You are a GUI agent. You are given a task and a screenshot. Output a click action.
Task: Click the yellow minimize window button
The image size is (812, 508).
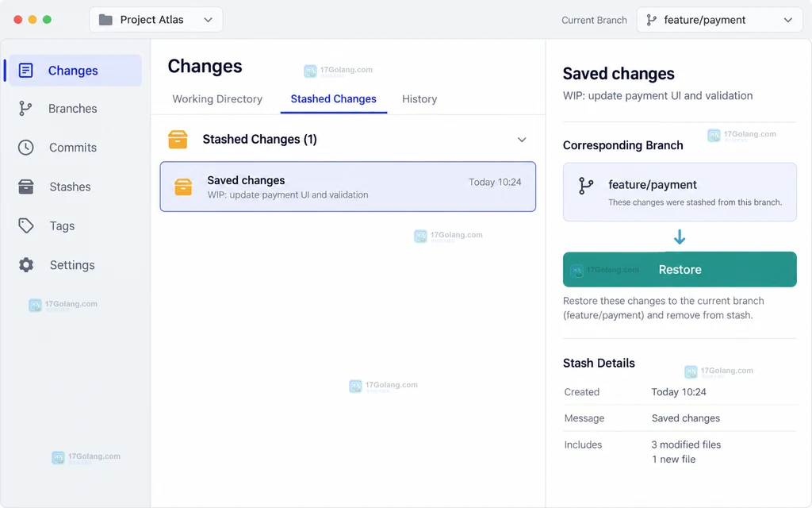pyautogui.click(x=33, y=20)
